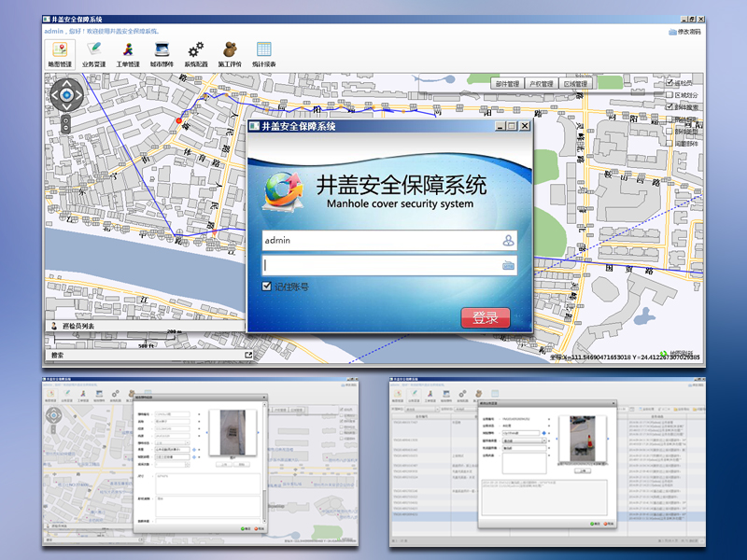Click the 产权管理 button on the map
The width and height of the screenshot is (747, 560).
(x=542, y=84)
